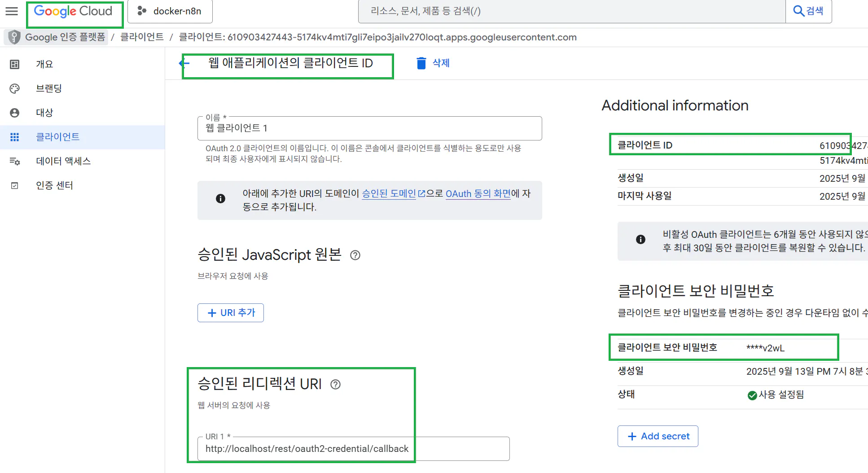Click the info icon in inactive OAuth notice

[640, 240]
